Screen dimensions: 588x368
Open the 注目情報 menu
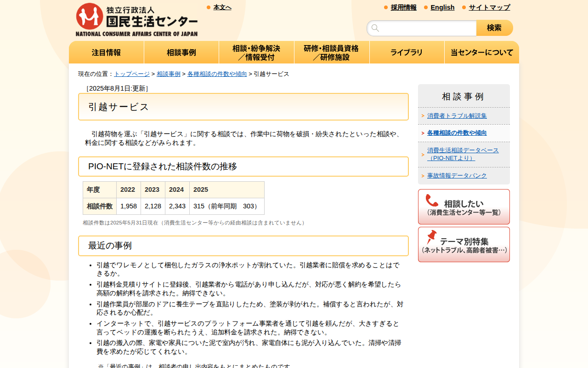point(106,52)
